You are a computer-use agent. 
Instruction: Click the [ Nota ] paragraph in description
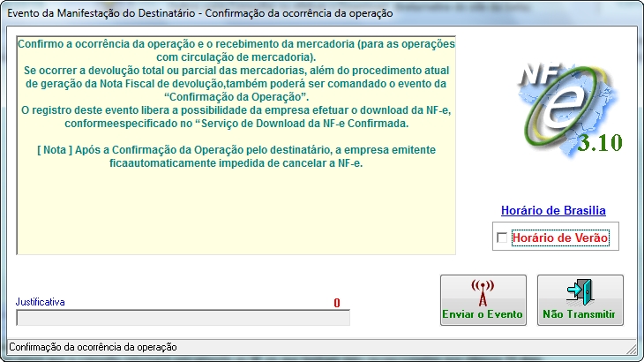tap(236, 157)
